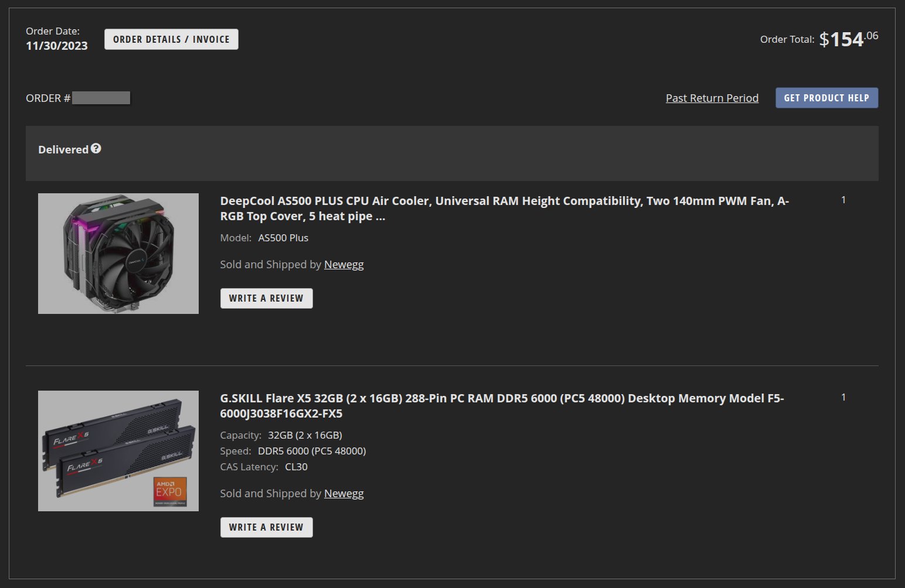View DeepCool CPU cooler product image
Screen dimensions: 905x588
click(118, 254)
